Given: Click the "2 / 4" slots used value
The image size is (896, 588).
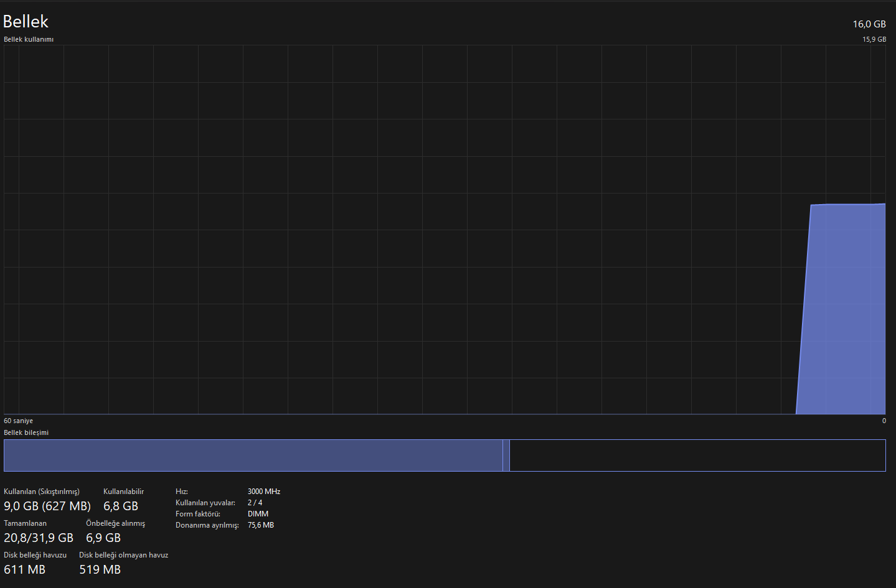Looking at the screenshot, I should pyautogui.click(x=255, y=503).
